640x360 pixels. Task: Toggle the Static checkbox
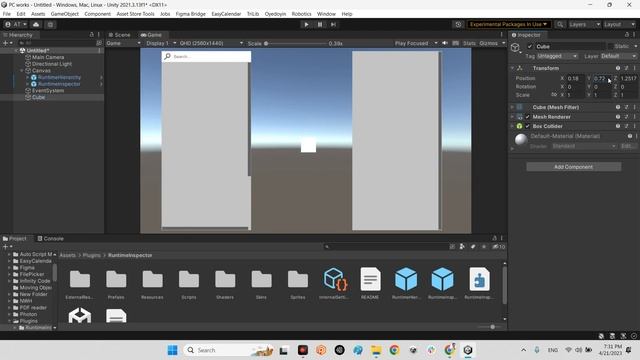611,47
